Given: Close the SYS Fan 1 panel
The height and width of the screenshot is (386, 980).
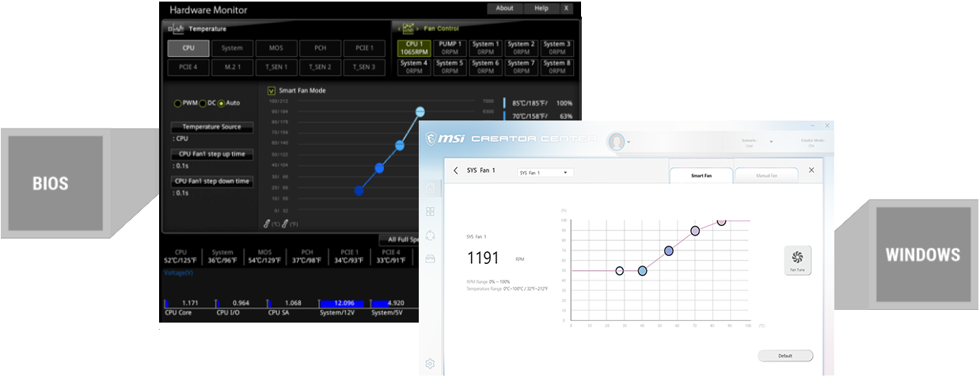Looking at the screenshot, I should coord(811,170).
